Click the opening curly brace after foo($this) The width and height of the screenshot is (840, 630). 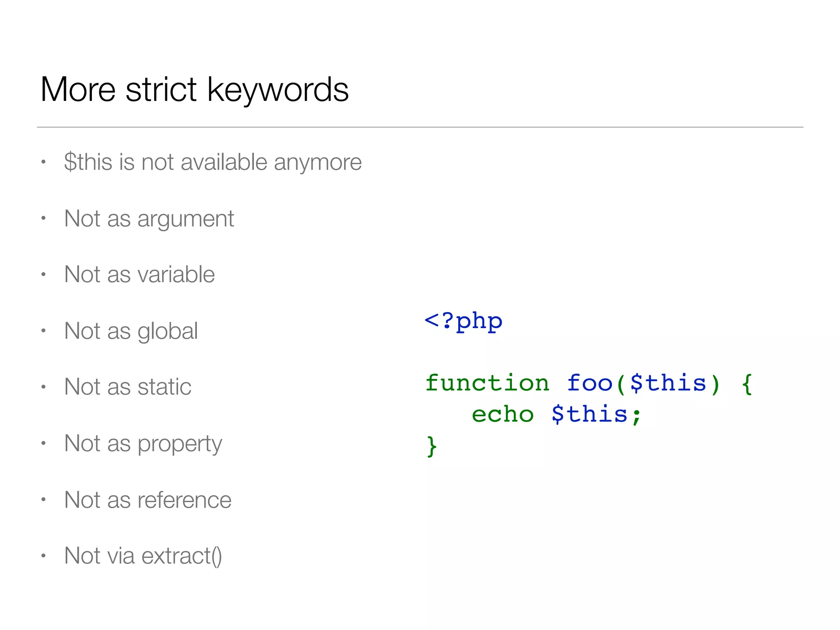click(747, 384)
